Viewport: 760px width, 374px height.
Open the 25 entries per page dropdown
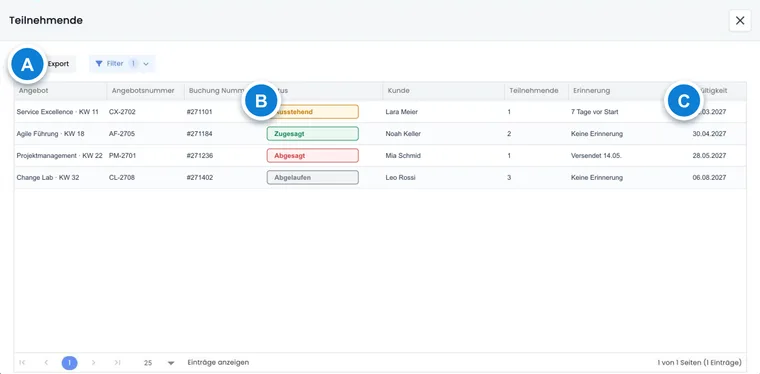(x=159, y=362)
